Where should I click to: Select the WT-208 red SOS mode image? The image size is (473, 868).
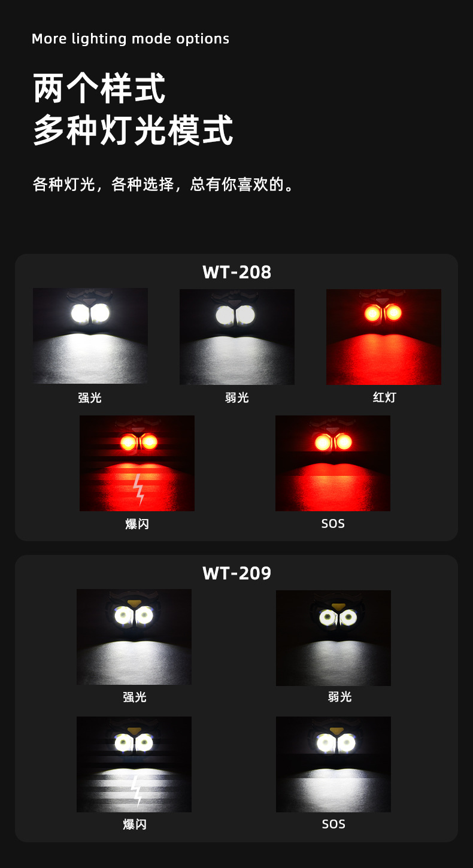(333, 463)
